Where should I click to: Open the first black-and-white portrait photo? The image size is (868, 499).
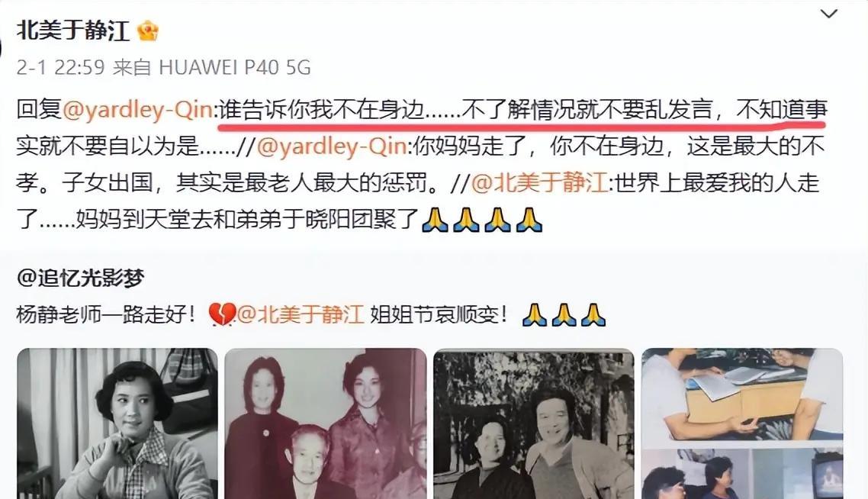tap(117, 423)
